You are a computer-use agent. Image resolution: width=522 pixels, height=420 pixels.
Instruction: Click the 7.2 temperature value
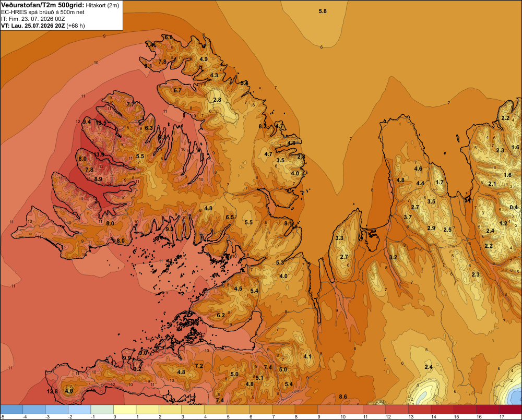(x=199, y=366)
